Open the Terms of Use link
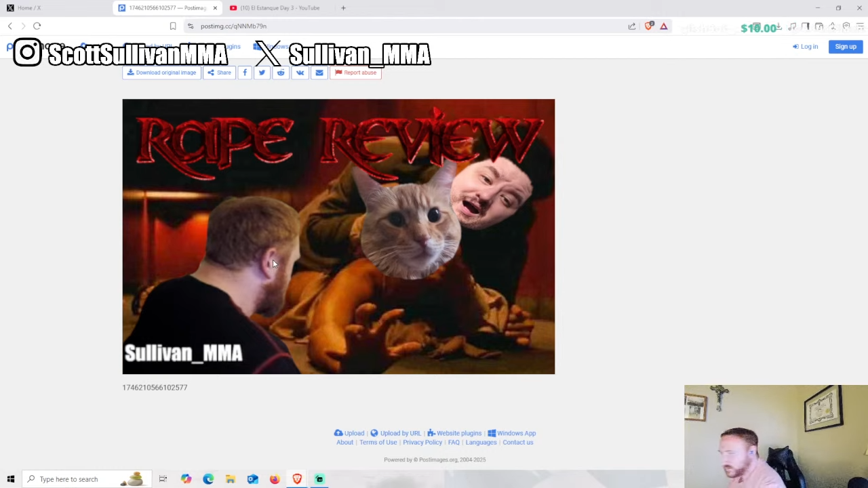This screenshot has height=488, width=868. point(378,443)
